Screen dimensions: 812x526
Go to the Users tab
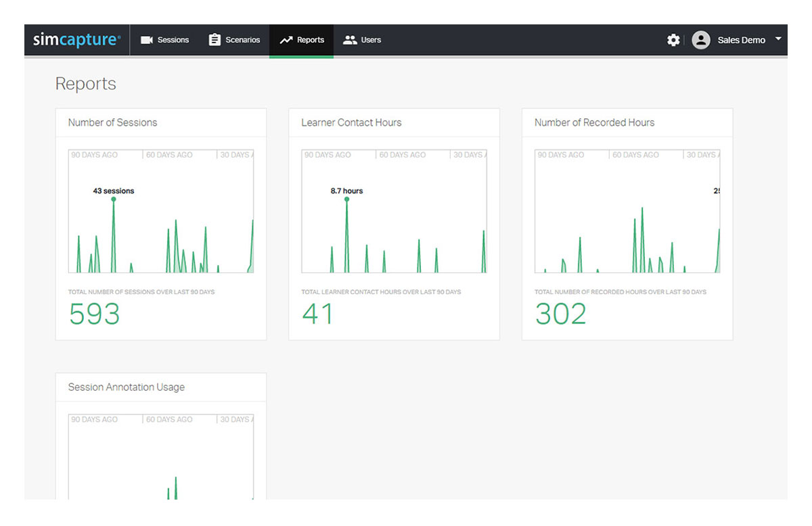click(371, 40)
